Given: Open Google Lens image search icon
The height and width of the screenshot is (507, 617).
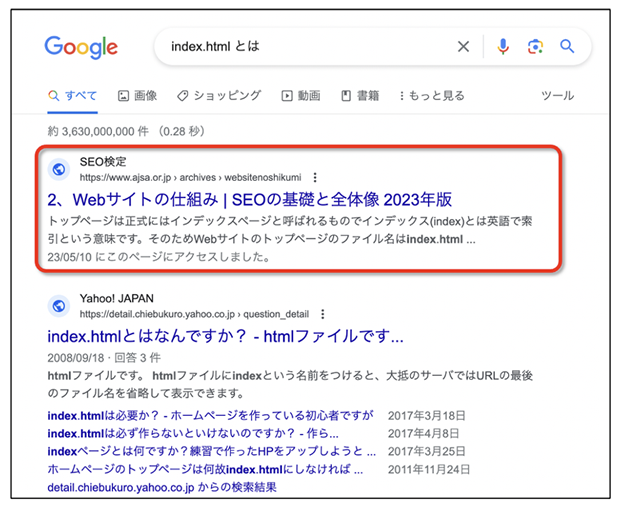Looking at the screenshot, I should point(535,46).
